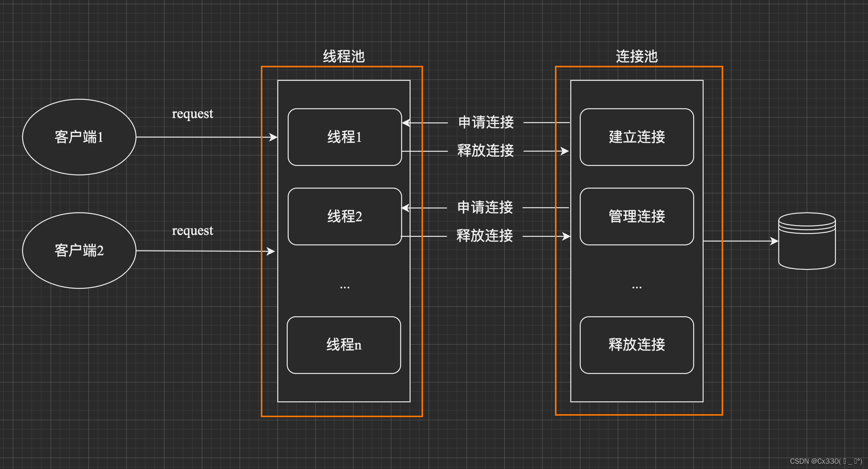Click the ellipsis in connection pool
The width and height of the screenshot is (868, 469).
click(637, 287)
